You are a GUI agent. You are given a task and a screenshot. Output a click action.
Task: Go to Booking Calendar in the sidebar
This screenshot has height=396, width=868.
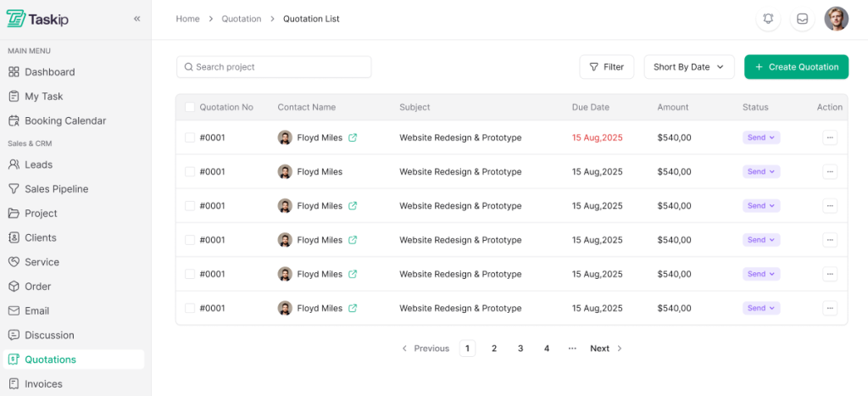(65, 120)
